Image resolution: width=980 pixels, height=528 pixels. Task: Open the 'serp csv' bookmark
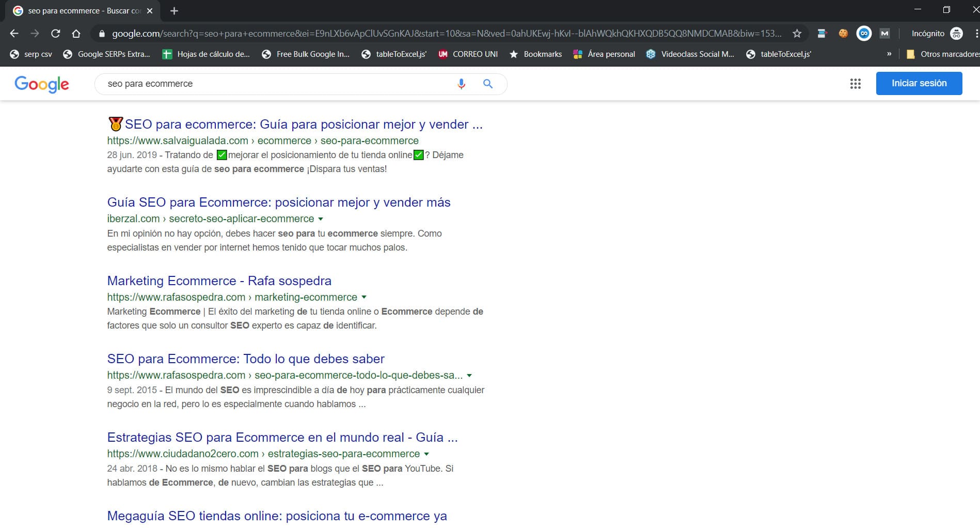[31, 54]
